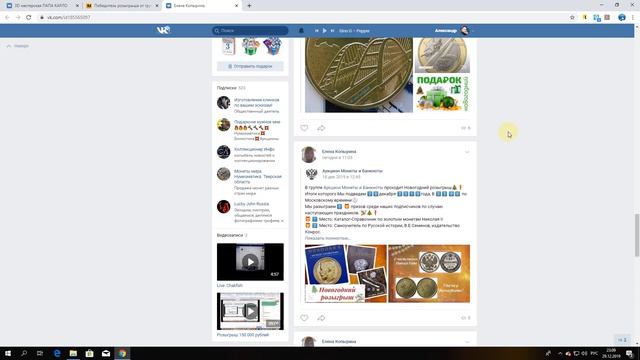
Task: Open the Александр profile menu in header
Action: point(453,31)
